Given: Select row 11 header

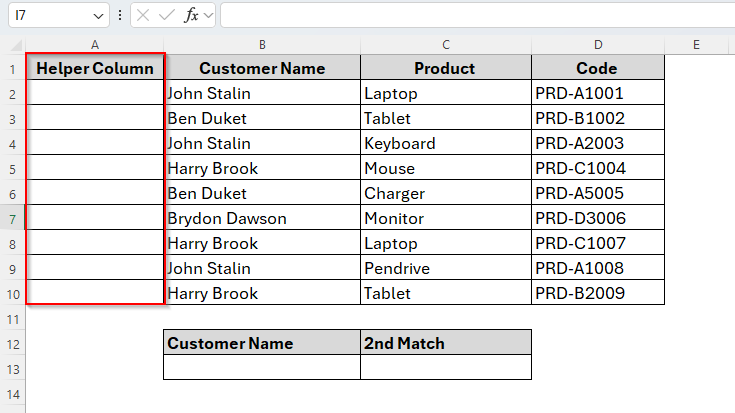Looking at the screenshot, I should pos(12,318).
